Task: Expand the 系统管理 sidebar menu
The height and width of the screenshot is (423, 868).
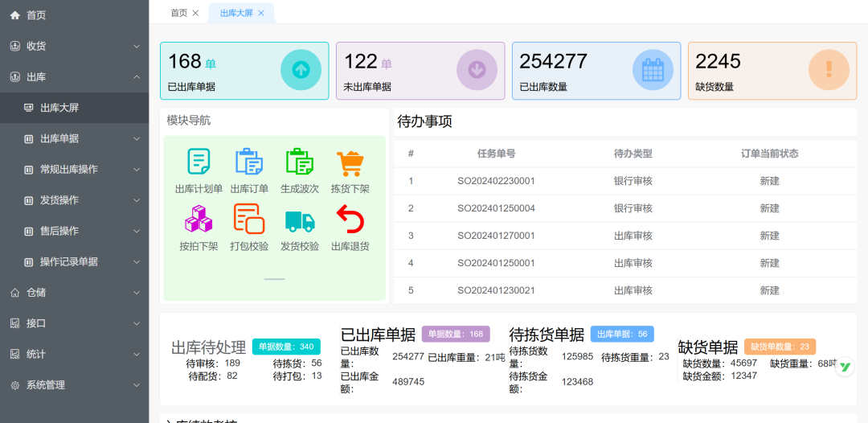Action: point(74,385)
